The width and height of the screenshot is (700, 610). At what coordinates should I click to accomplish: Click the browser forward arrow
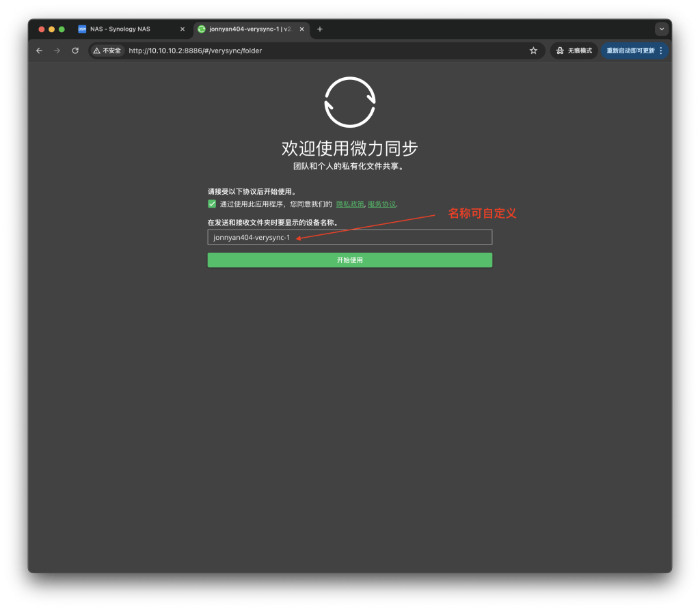(57, 51)
